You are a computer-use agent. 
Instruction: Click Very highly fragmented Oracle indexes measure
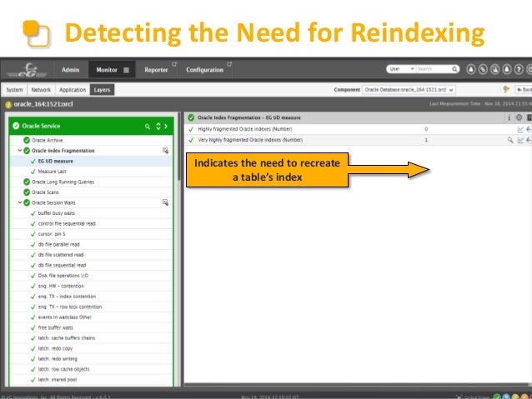tap(250, 140)
